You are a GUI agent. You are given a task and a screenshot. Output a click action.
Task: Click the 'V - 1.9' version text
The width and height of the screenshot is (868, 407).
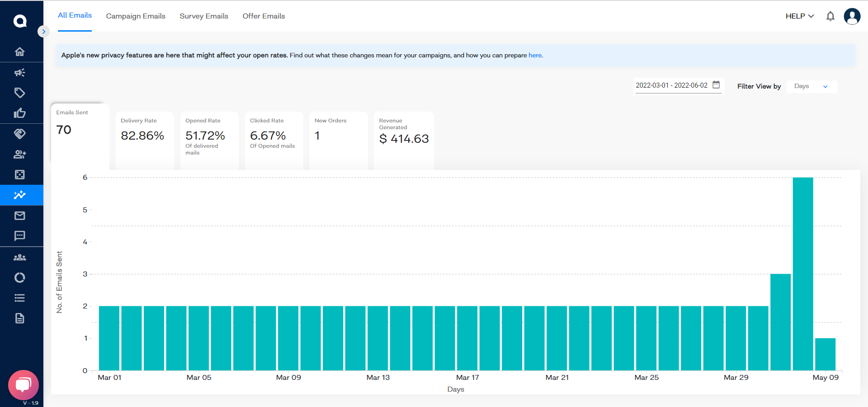point(31,403)
